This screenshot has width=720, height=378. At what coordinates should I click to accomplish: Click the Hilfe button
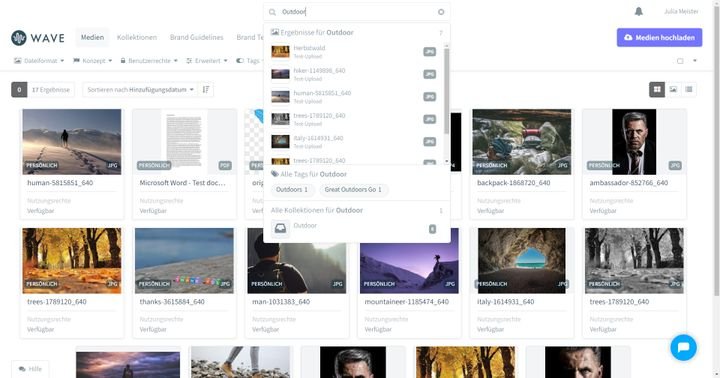(30, 369)
